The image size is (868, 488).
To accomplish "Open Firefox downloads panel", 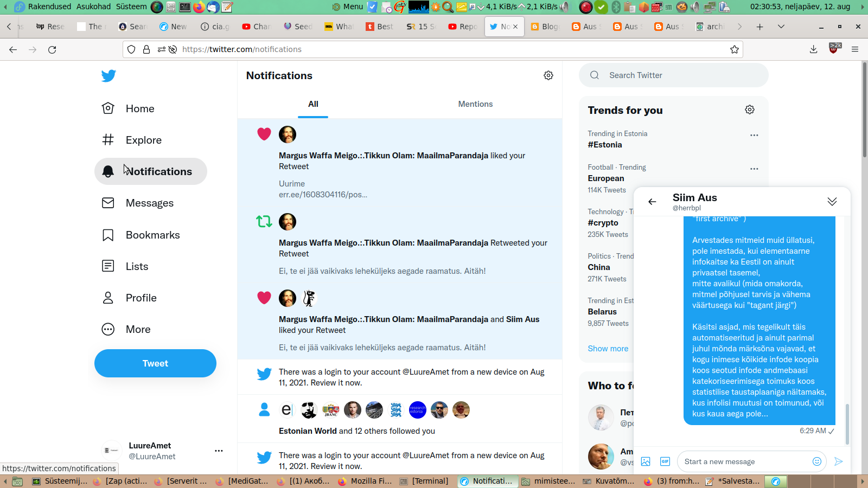I will [813, 49].
